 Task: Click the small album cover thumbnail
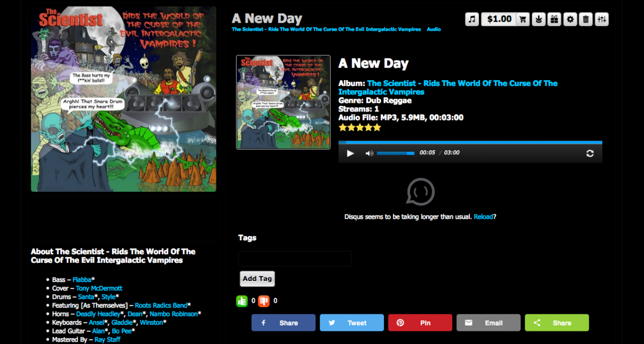coord(283,102)
